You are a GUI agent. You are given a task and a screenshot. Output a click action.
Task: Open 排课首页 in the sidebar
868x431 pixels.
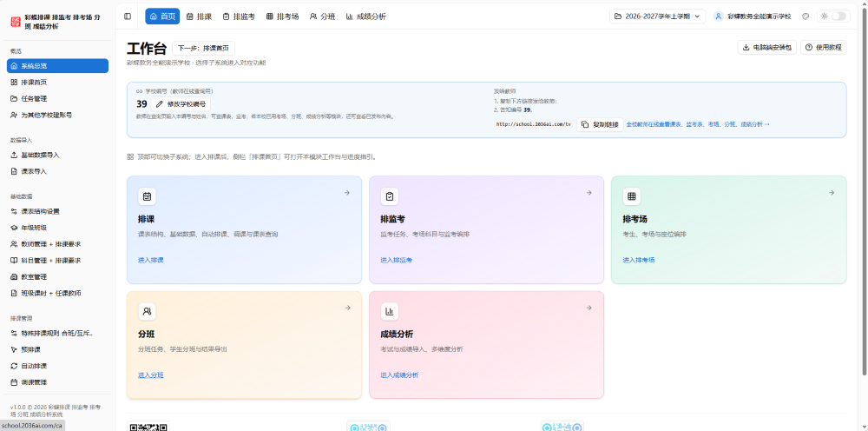[57, 82]
